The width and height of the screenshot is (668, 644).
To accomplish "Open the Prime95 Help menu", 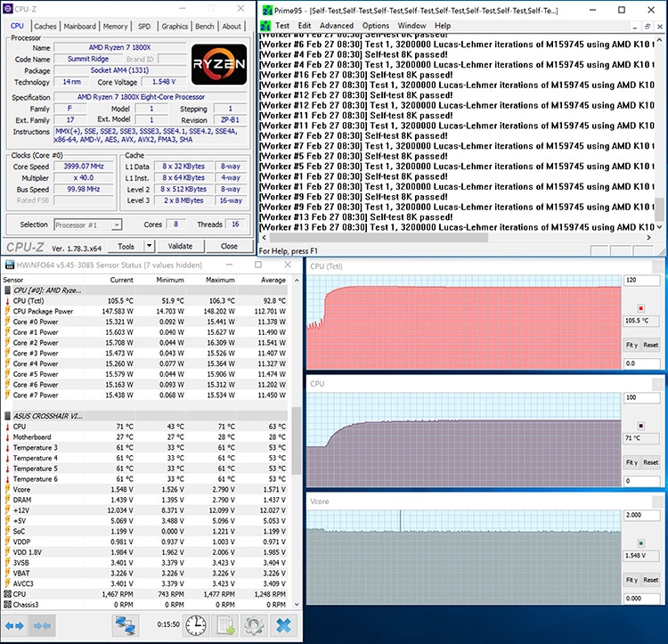I will tap(443, 26).
